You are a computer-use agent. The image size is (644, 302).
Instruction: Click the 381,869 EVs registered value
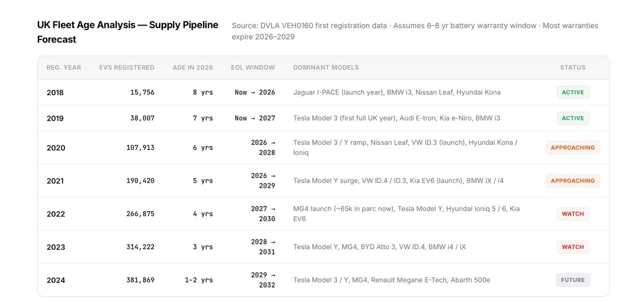tap(140, 280)
